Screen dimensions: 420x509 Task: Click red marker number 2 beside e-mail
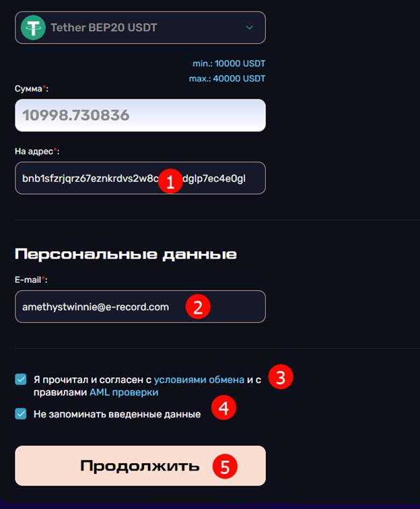pos(198,306)
